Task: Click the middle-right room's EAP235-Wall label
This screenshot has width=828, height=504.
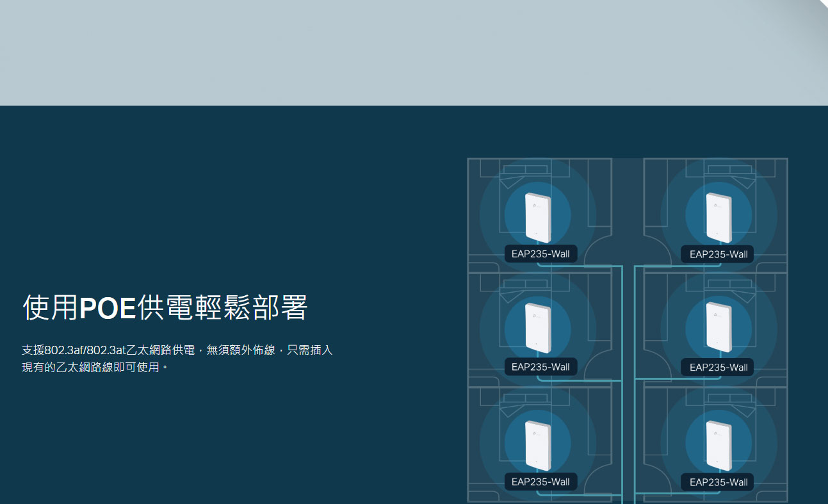Action: tap(718, 368)
